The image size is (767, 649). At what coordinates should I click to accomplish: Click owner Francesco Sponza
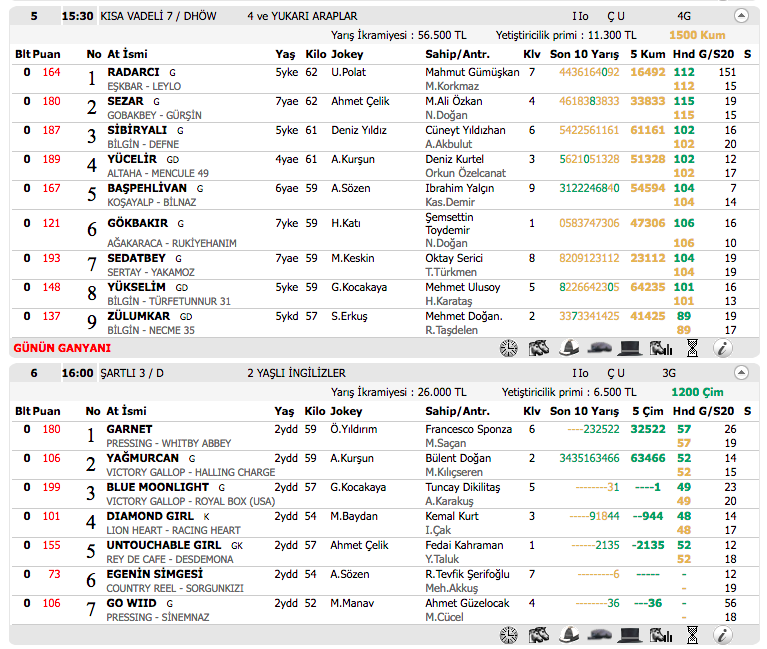click(x=468, y=429)
